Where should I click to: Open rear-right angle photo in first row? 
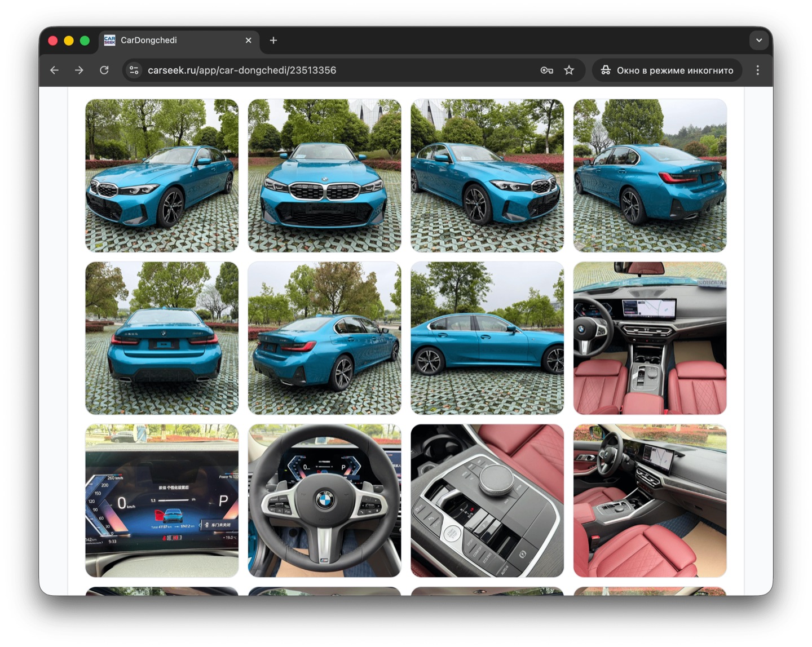[650, 175]
